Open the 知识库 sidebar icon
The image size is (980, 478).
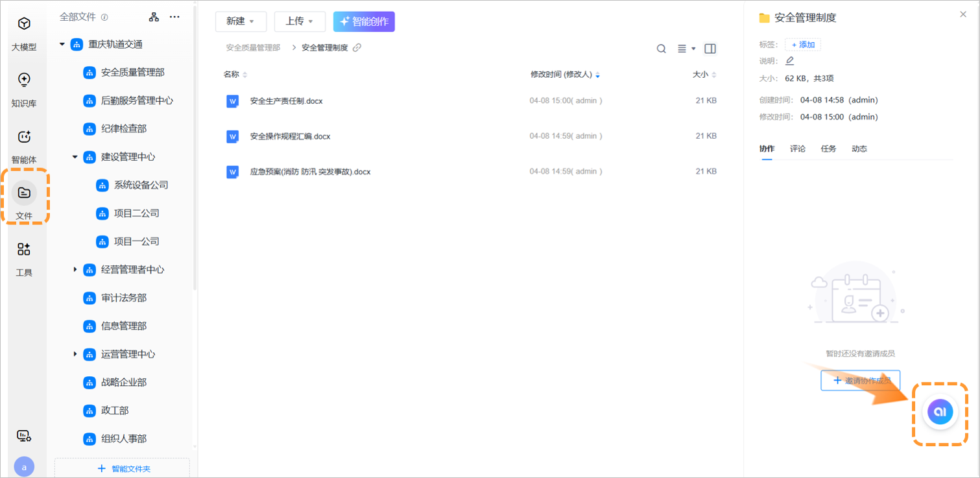(24, 80)
